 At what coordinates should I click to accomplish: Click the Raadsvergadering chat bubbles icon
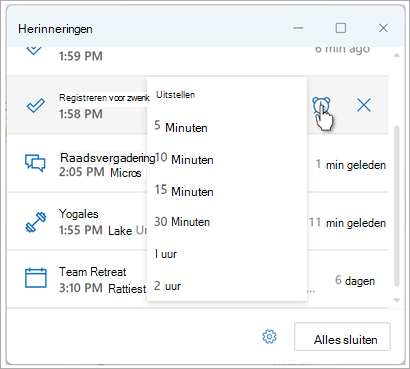click(x=35, y=163)
